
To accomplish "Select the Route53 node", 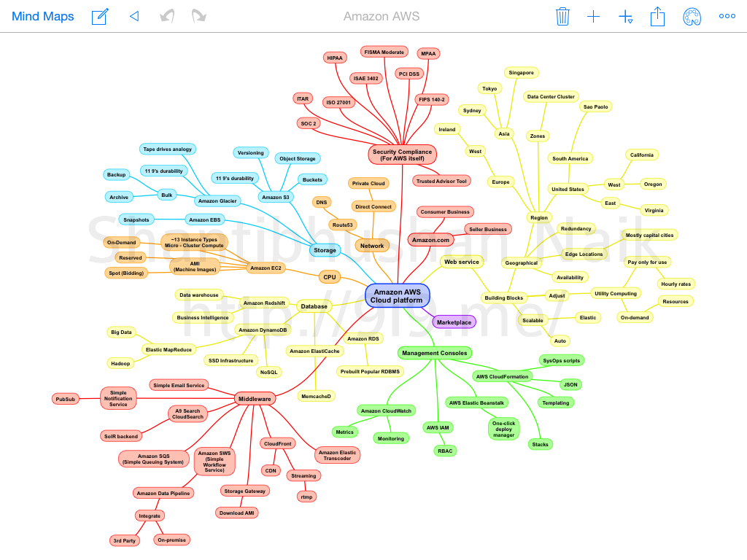I will (x=343, y=225).
